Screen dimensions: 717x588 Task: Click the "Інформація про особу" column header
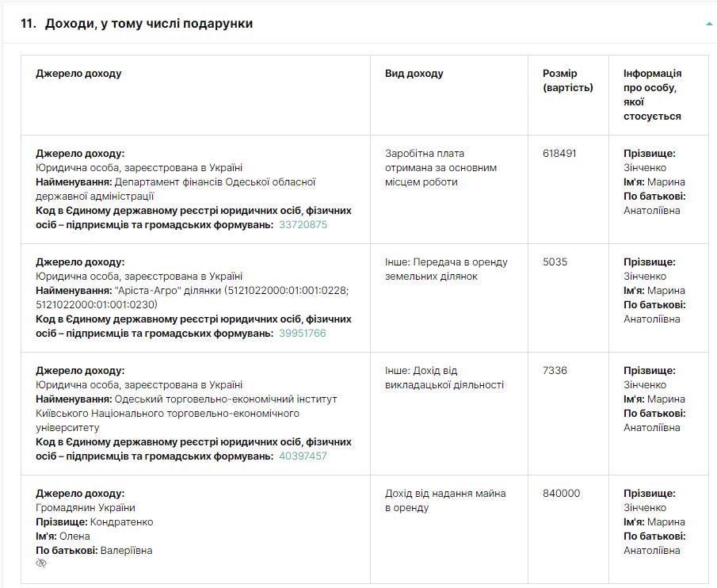click(x=652, y=94)
